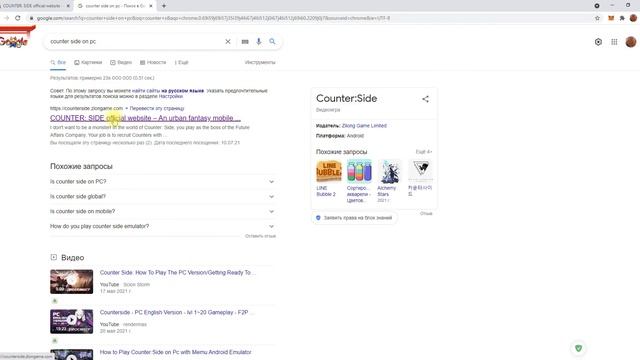Open the Chrome profile avatar in toolbar
Screen dimensions: 640x360
coord(633,18)
